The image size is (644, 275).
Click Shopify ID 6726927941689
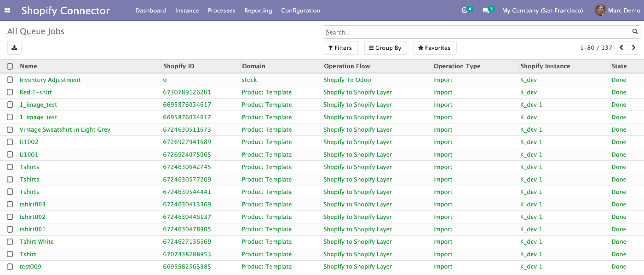pyautogui.click(x=187, y=142)
